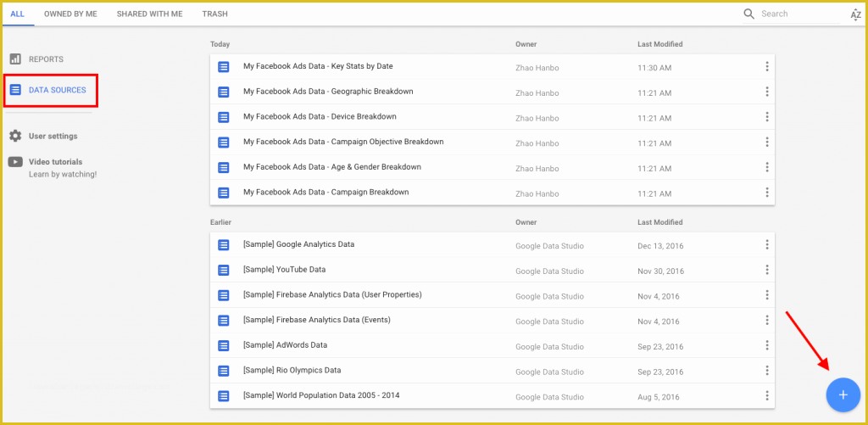Switch to the SHARED WITH ME tab
868x425 pixels.
pyautogui.click(x=149, y=14)
